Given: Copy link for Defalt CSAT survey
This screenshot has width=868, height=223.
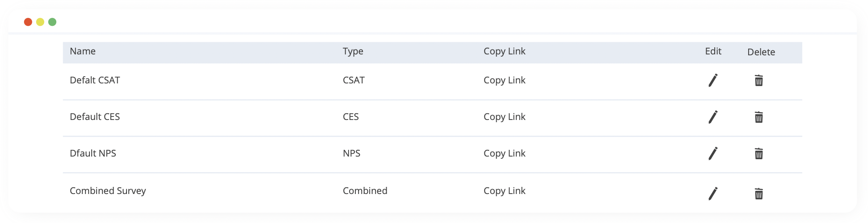Looking at the screenshot, I should coord(504,81).
